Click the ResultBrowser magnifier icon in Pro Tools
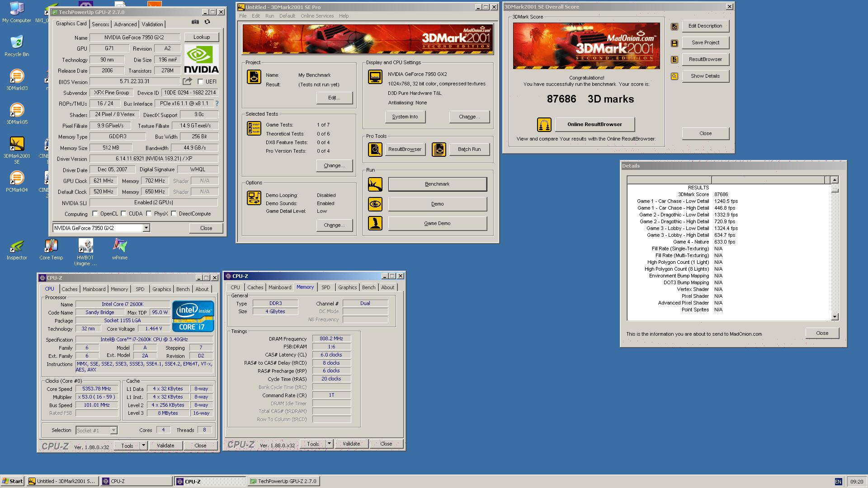Image resolution: width=868 pixels, height=488 pixels. [x=375, y=149]
